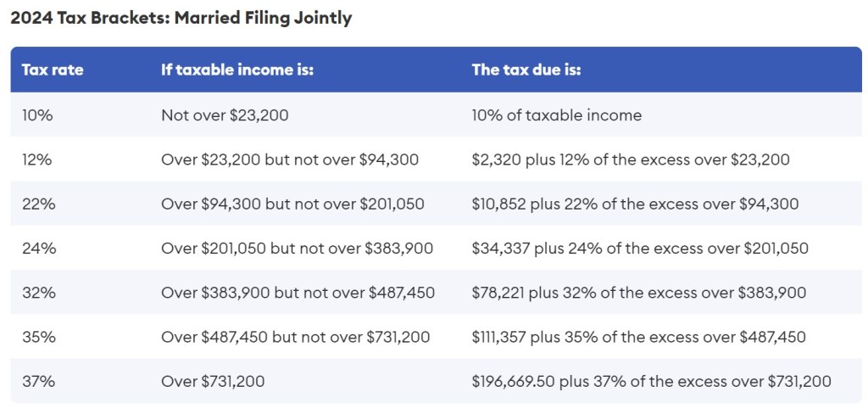Click the "$10,852 plus 22%" tax due cell
This screenshot has width=868, height=414.
pyautogui.click(x=635, y=204)
